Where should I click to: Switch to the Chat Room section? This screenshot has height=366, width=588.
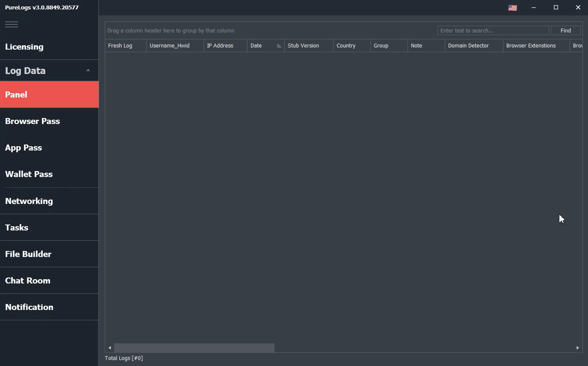tap(28, 280)
